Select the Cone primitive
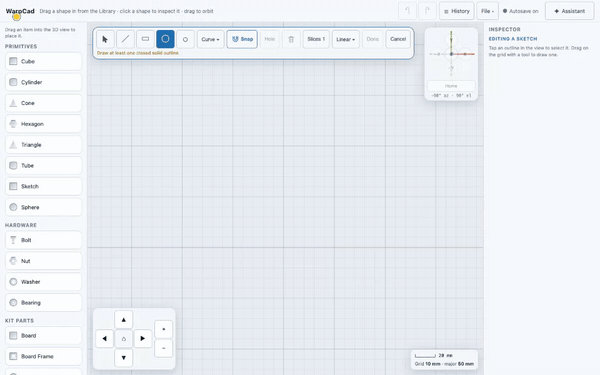Image resolution: width=600 pixels, height=375 pixels. coord(44,103)
